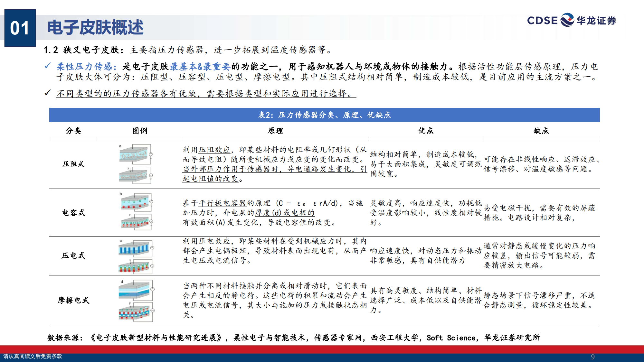Toggle the checkmark beside 不同类型的的压力传感器 line
The height and width of the screenshot is (362, 644).
click(x=48, y=93)
